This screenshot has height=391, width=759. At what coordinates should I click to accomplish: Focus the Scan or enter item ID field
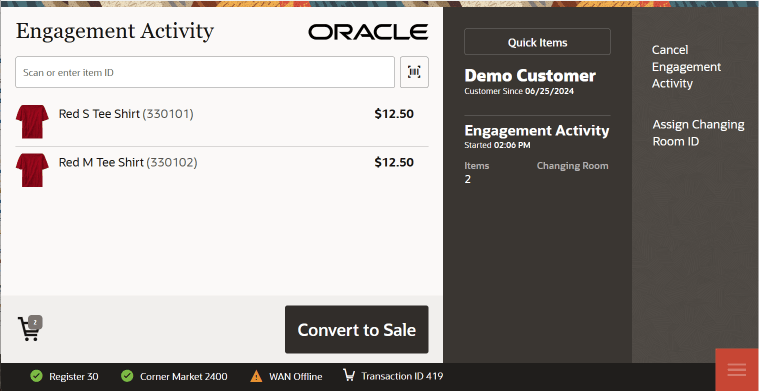[x=205, y=72]
